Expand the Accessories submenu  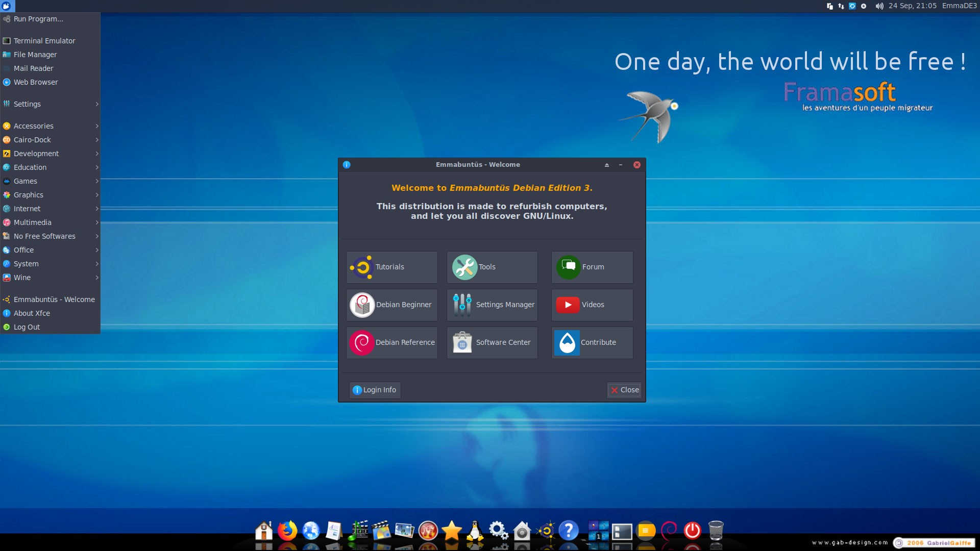tap(50, 126)
